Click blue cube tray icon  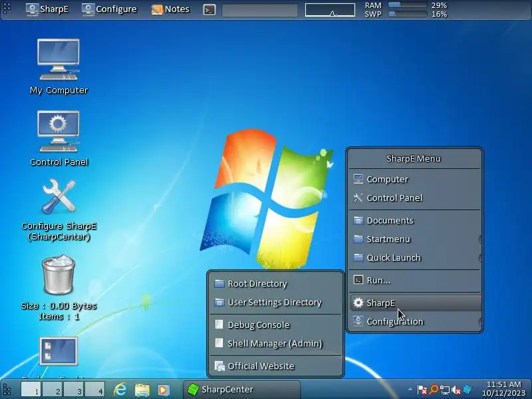467,390
